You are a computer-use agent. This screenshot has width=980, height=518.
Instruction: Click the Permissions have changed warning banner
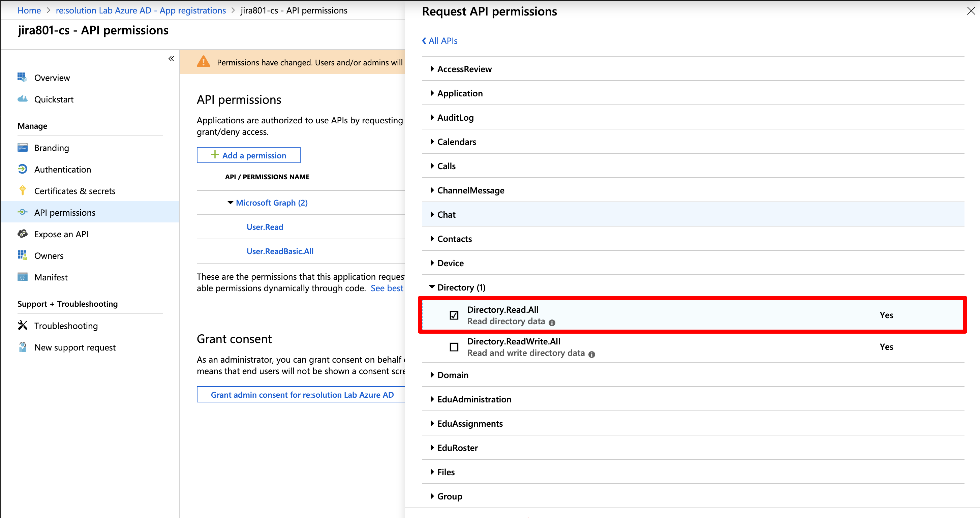click(293, 62)
